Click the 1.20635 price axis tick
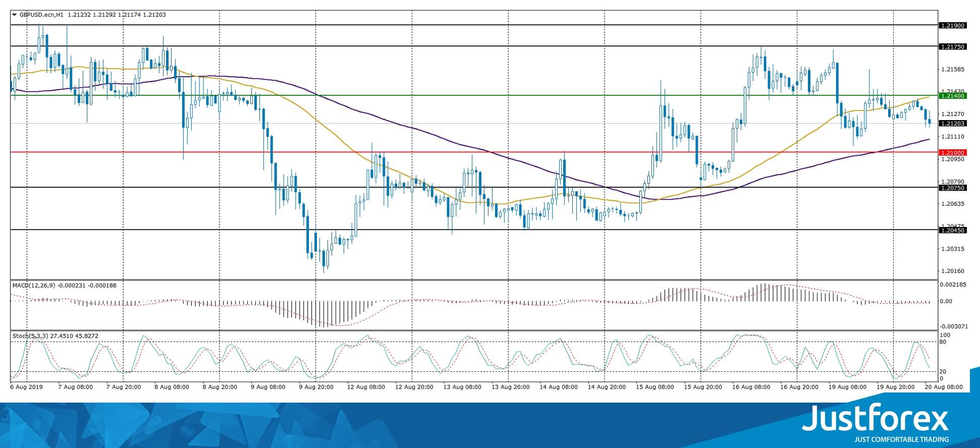Viewport: 980px width, 448px height. (x=953, y=204)
